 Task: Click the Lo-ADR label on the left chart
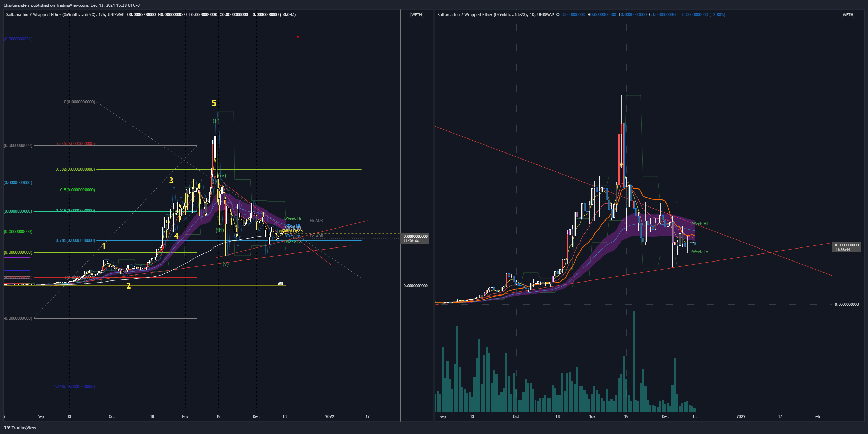click(x=316, y=236)
